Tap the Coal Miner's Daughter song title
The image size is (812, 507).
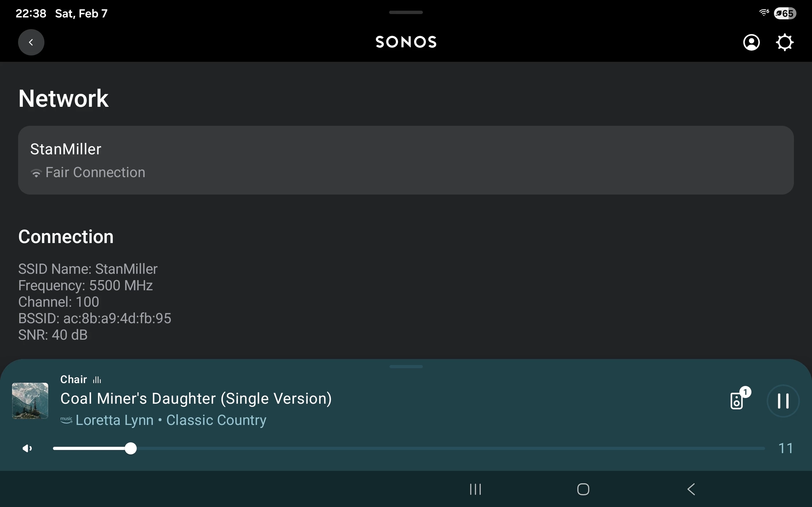click(x=196, y=399)
